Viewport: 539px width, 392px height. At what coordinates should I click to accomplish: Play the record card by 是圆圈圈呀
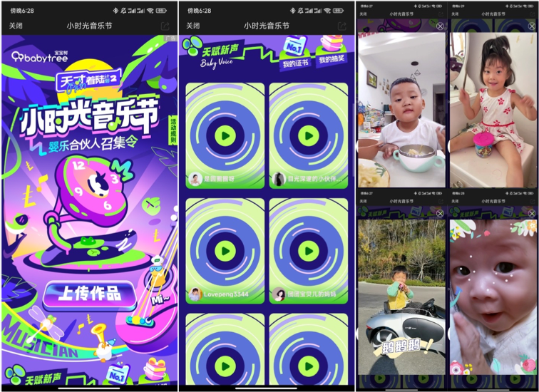coord(225,135)
